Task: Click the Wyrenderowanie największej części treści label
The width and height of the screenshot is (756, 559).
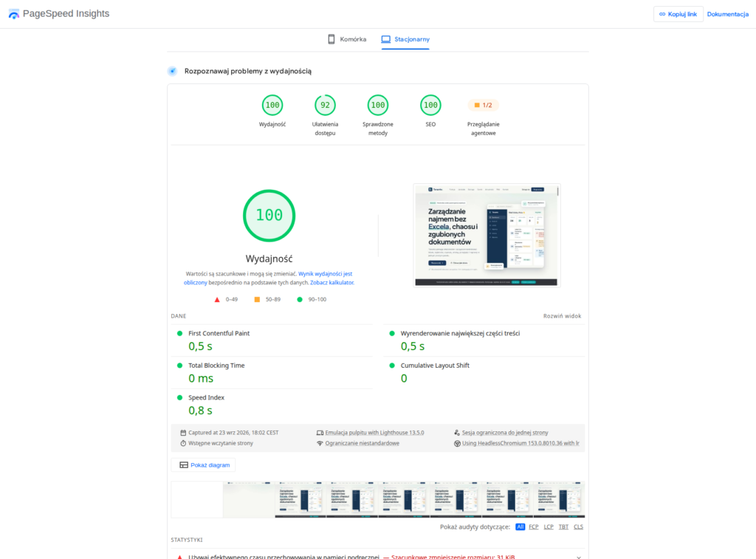Action: click(460, 333)
